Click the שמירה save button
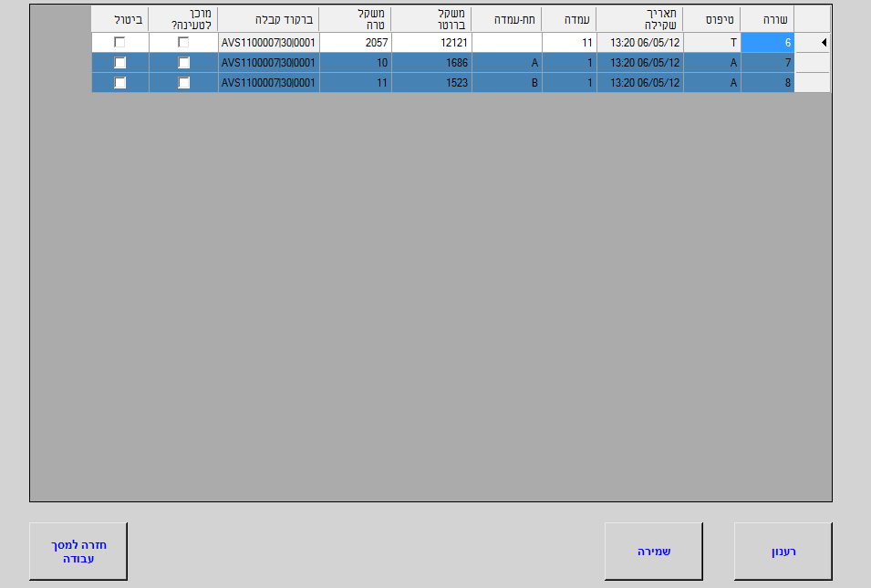The image size is (871, 588). click(653, 552)
